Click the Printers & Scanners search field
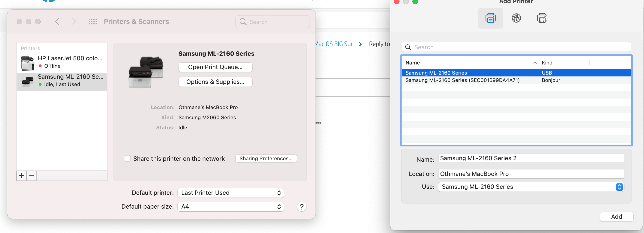The image size is (644, 233). pyautogui.click(x=272, y=22)
